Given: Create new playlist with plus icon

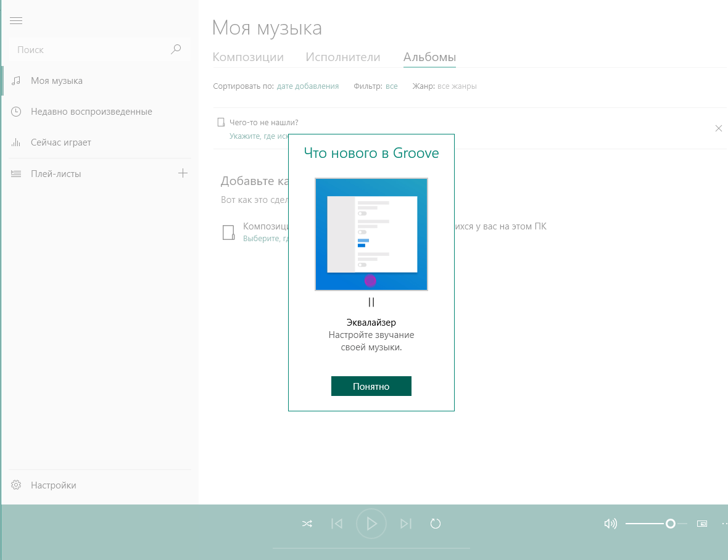Looking at the screenshot, I should click(183, 173).
